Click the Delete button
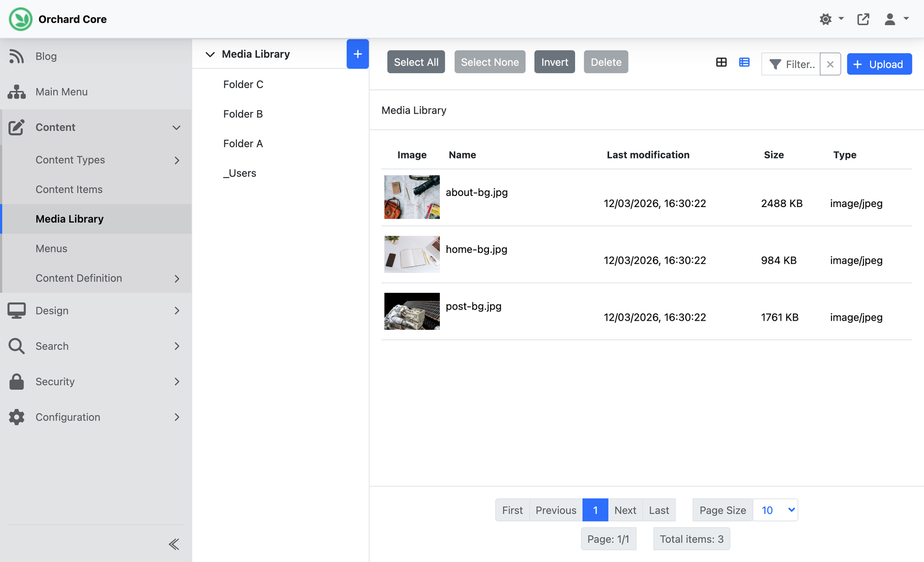The image size is (924, 562). pos(606,62)
